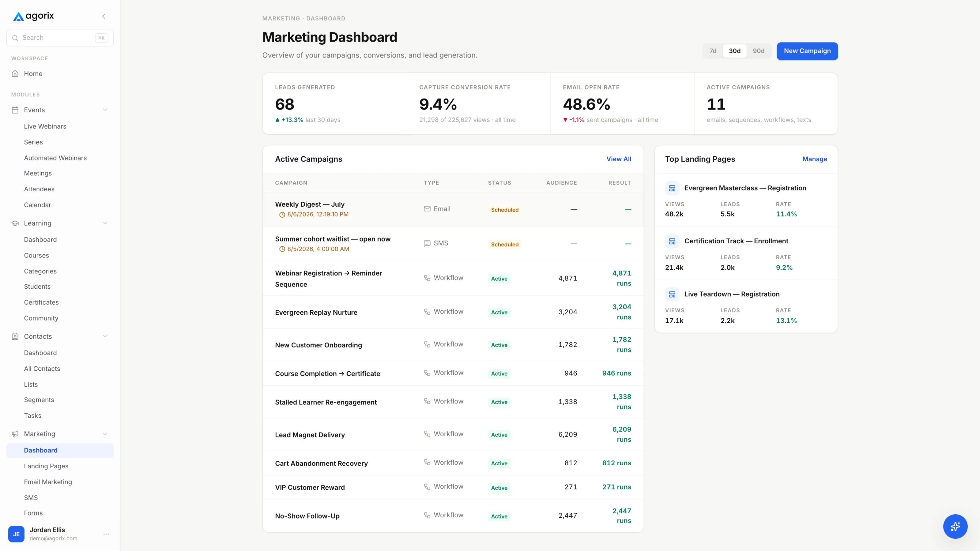This screenshot has height=551, width=980.
Task: Click the Certification Track landing page icon
Action: click(x=672, y=241)
